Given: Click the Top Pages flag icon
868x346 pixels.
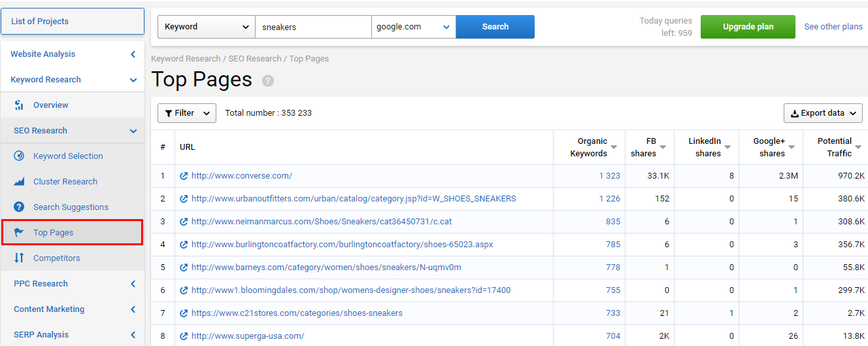Looking at the screenshot, I should [x=19, y=233].
